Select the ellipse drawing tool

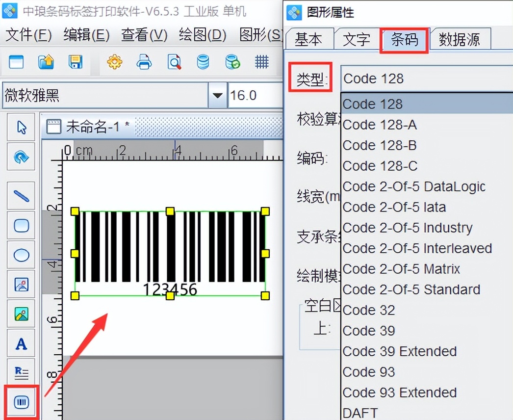click(21, 255)
